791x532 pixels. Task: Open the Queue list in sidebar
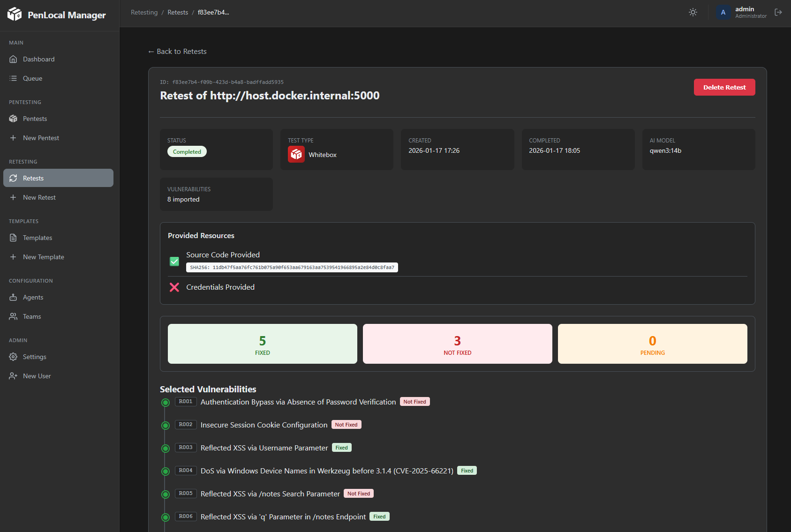click(x=32, y=78)
